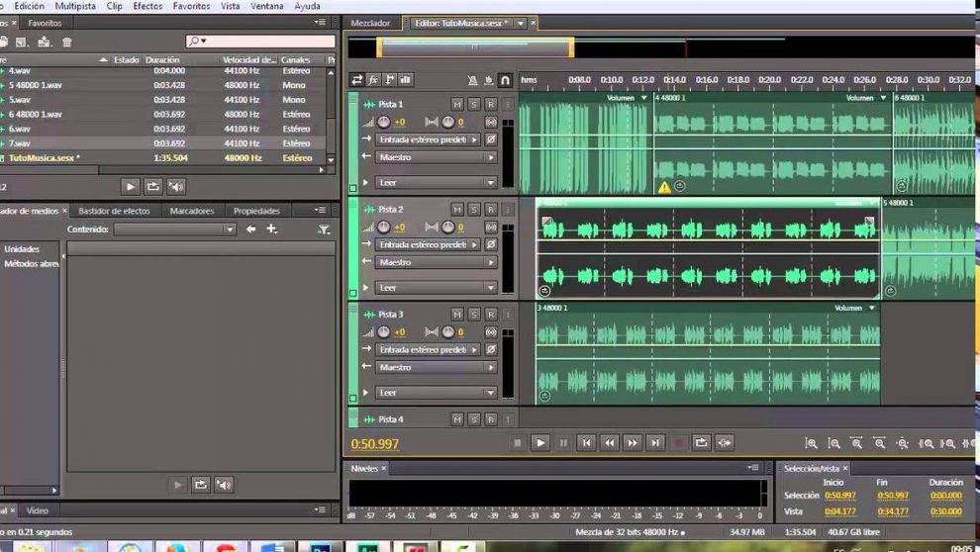The width and height of the screenshot is (980, 552).
Task: Click the skip selection button in transport
Action: click(725, 443)
